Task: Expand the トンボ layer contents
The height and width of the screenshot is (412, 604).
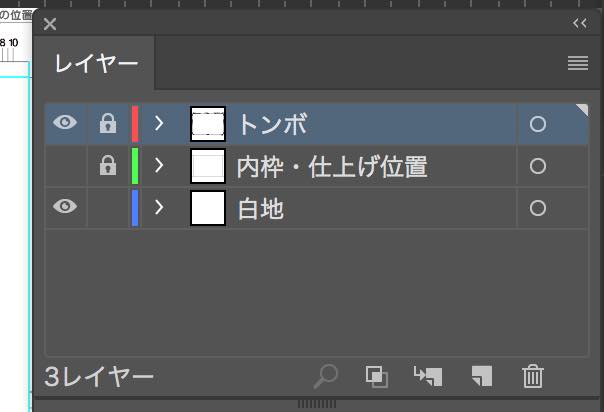Action: click(159, 124)
